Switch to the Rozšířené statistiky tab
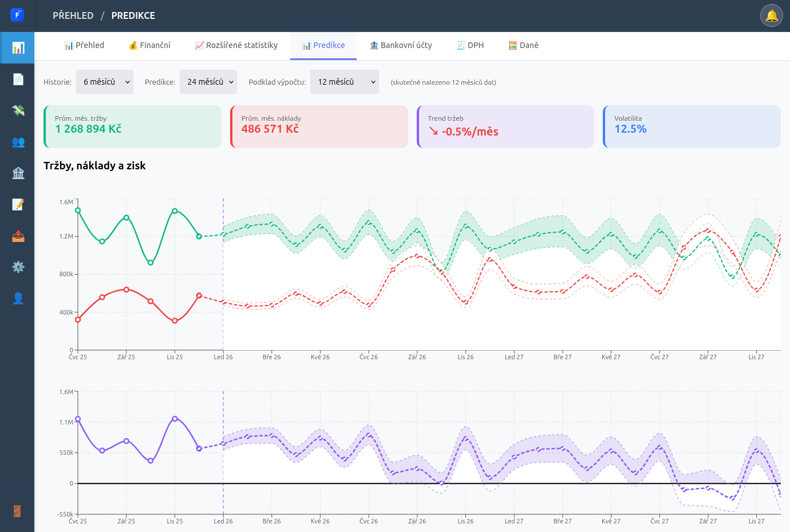 point(236,45)
